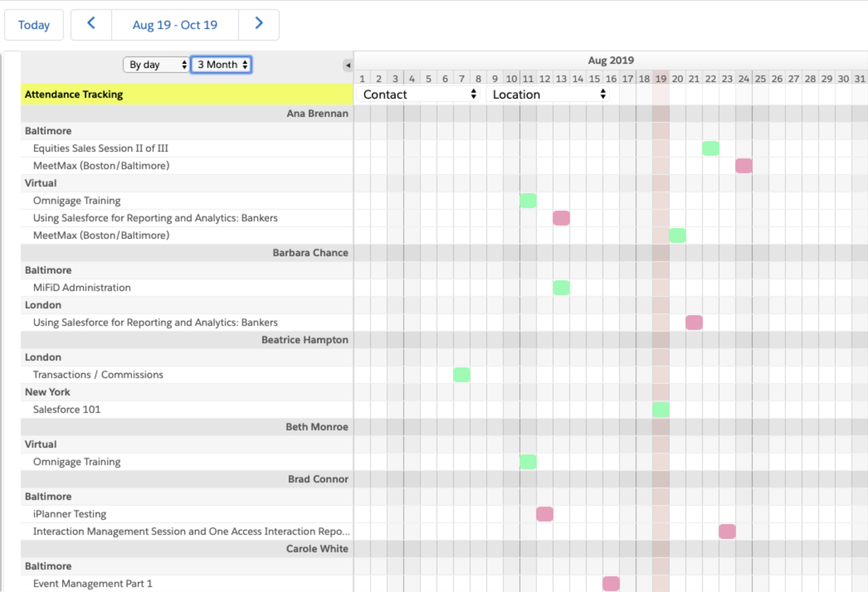
Task: Collapse the left panel using the small arrow
Action: (x=347, y=65)
